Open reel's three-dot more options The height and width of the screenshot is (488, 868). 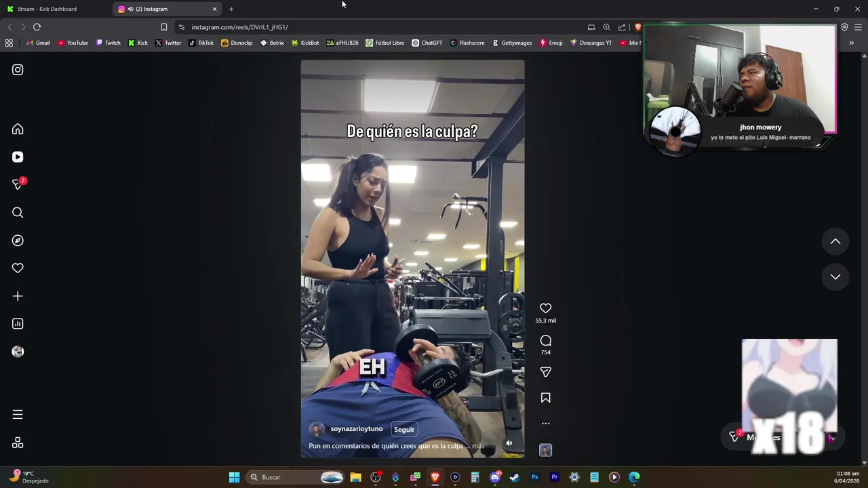pyautogui.click(x=545, y=424)
